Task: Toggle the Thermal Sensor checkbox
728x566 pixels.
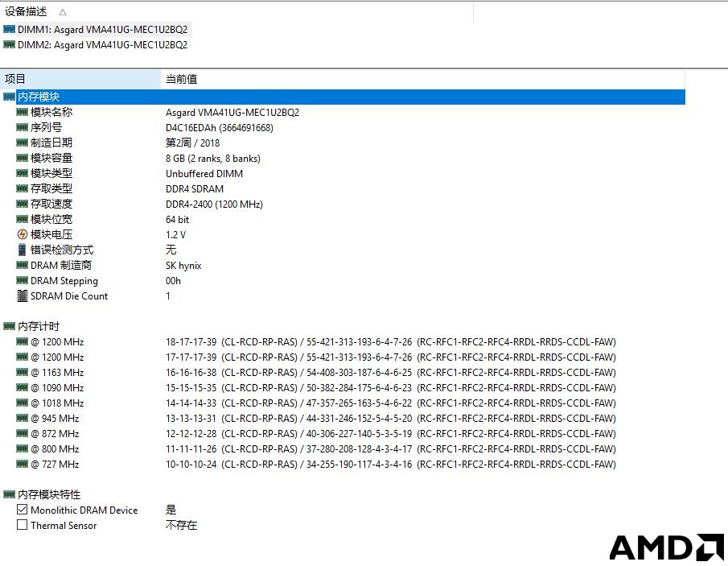Action: (x=22, y=525)
